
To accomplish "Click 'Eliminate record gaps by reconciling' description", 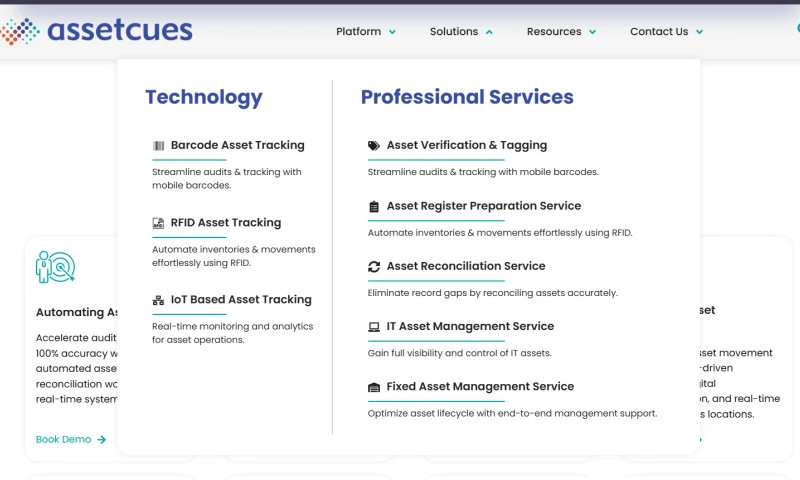I will click(x=493, y=293).
